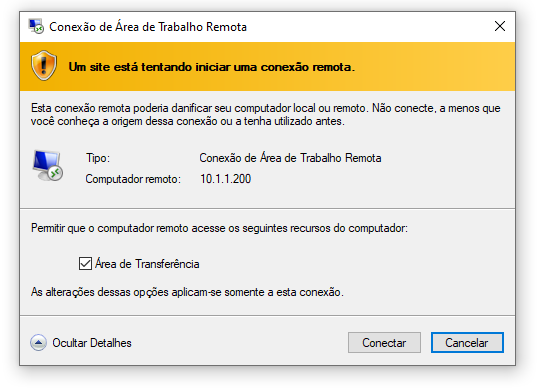Image resolution: width=547 pixels, height=390 pixels.
Task: Click the Permitir que o computador remoto text
Action: [x=219, y=228]
